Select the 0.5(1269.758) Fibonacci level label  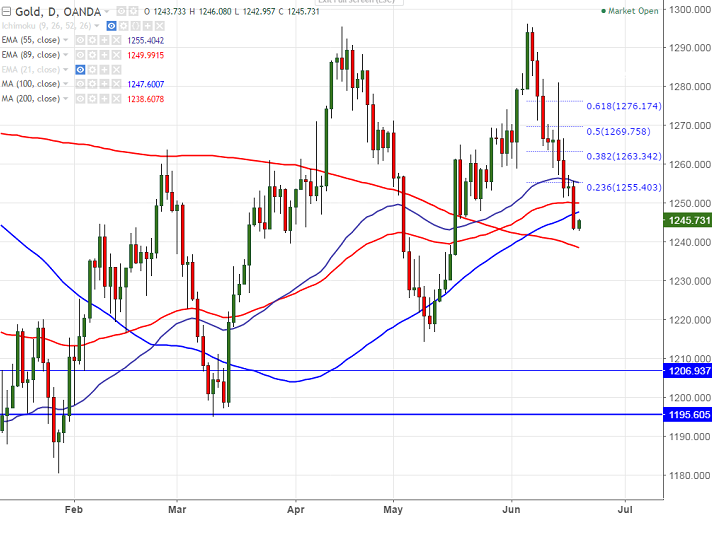point(618,131)
